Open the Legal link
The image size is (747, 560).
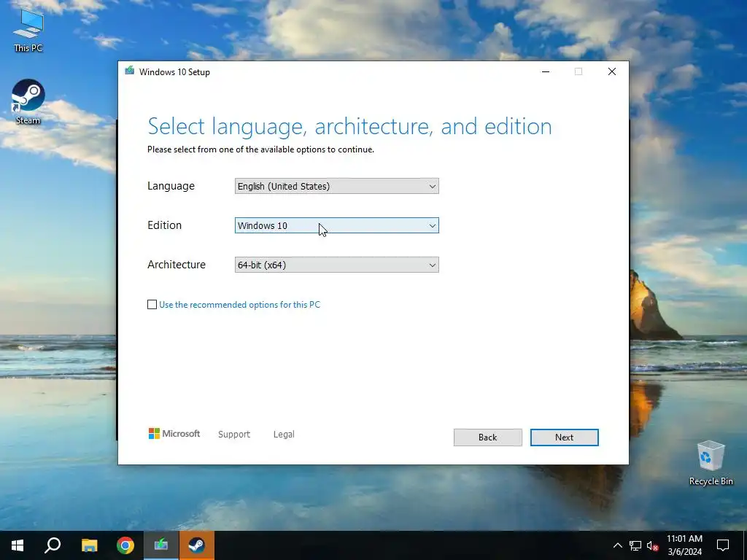[x=284, y=435]
